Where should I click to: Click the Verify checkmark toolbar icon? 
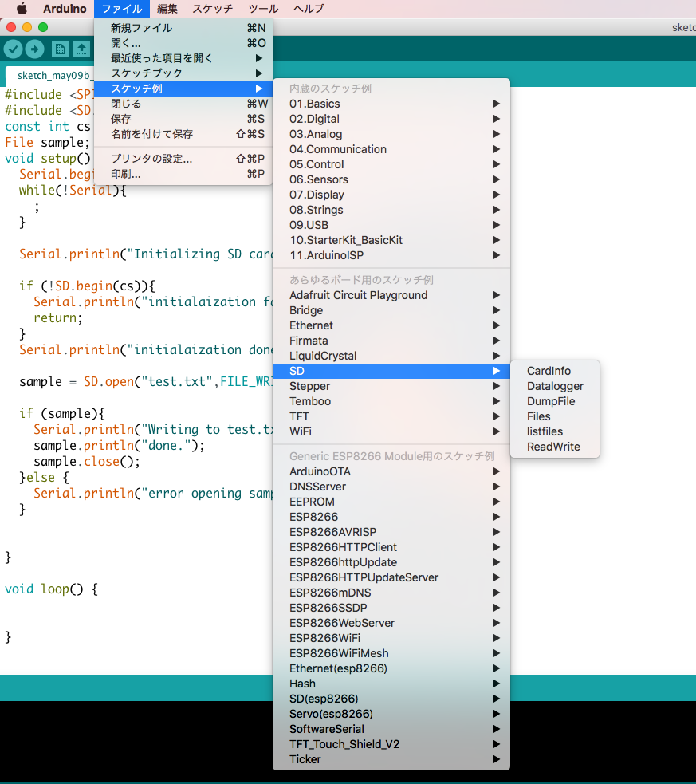point(14,49)
